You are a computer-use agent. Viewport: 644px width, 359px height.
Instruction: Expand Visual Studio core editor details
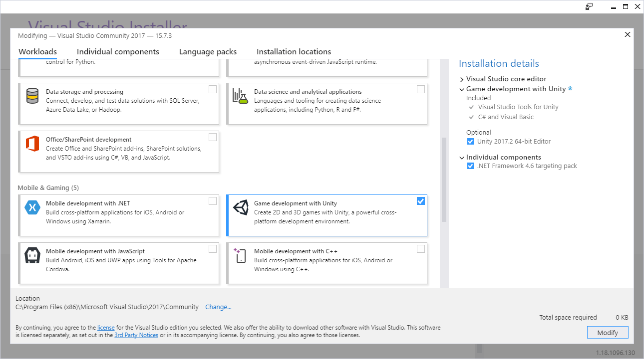pyautogui.click(x=462, y=79)
